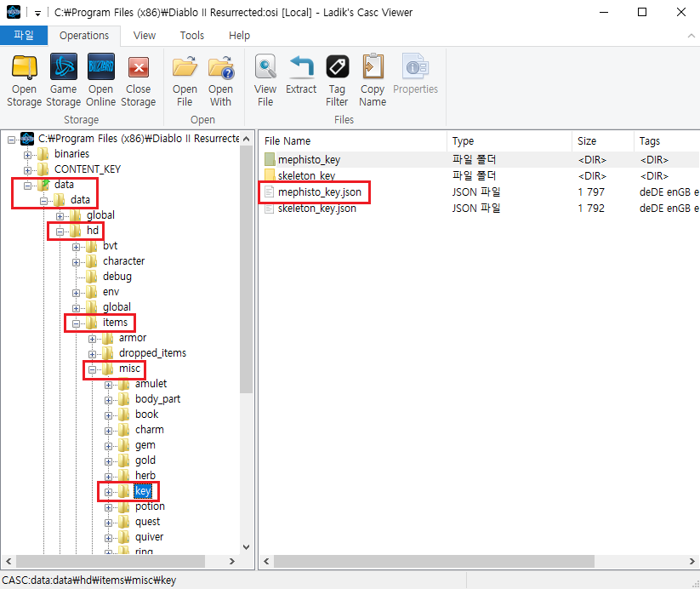Viewport: 700px width, 589px height.
Task: Collapse the misc folder node
Action: click(92, 369)
